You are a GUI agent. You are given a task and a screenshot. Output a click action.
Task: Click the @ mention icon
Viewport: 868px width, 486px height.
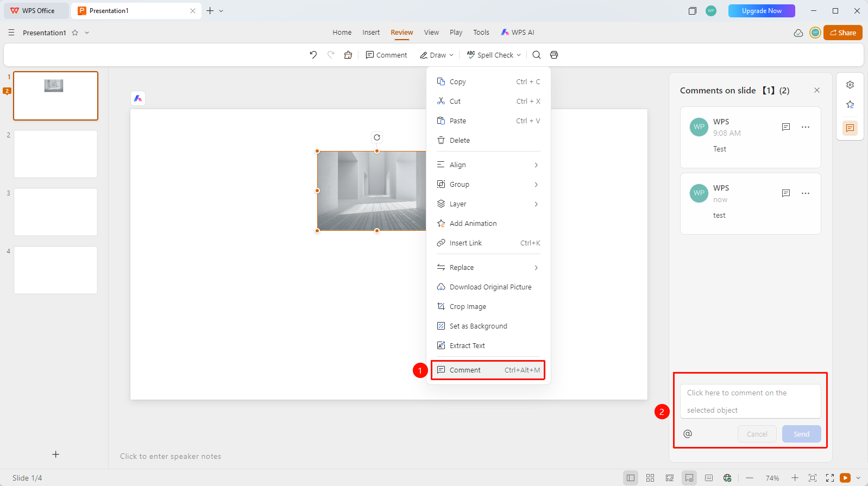click(x=688, y=434)
